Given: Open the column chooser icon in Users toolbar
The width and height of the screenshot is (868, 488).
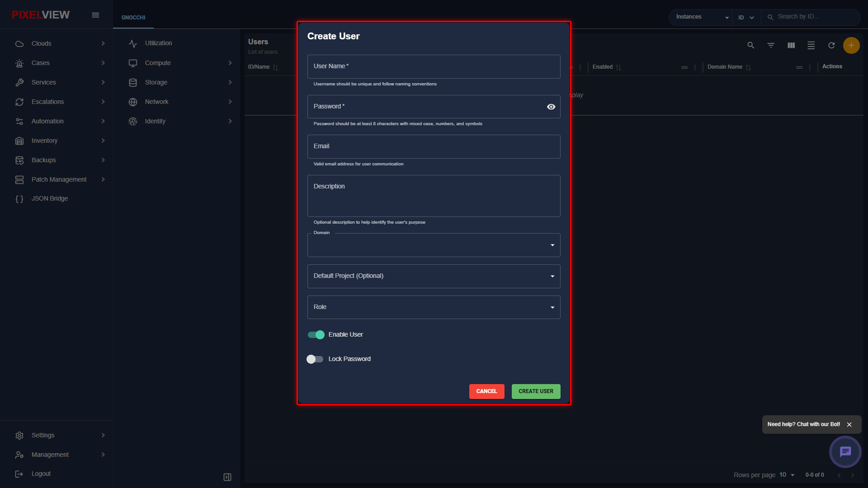Looking at the screenshot, I should (x=791, y=45).
